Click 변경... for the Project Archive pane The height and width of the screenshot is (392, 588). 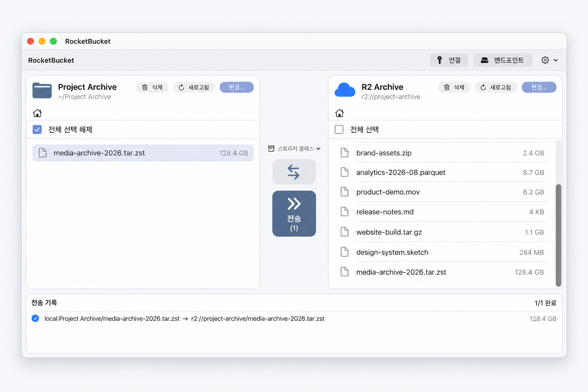click(x=237, y=87)
